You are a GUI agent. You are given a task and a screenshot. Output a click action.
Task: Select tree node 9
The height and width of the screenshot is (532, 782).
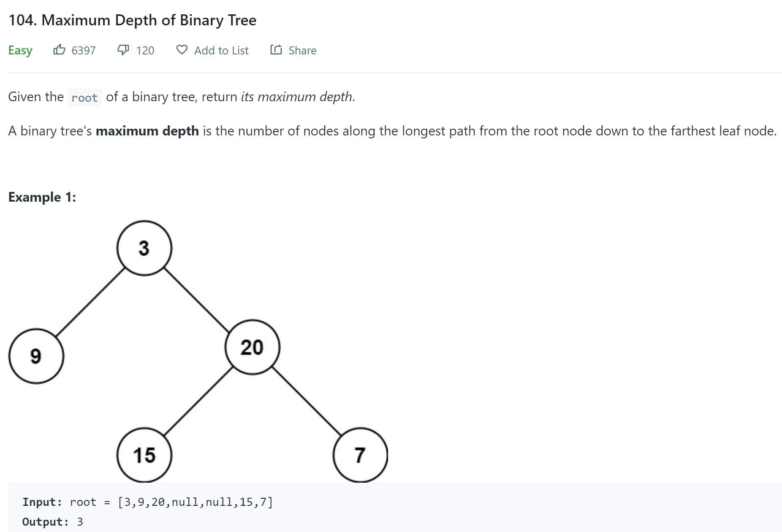[36, 356]
